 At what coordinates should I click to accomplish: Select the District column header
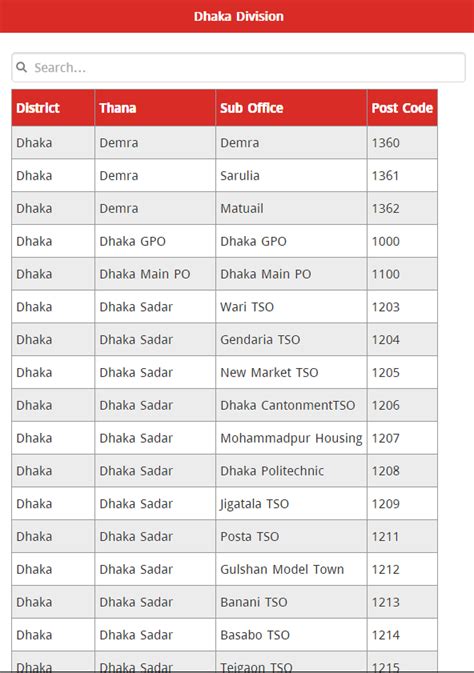pyautogui.click(x=53, y=108)
